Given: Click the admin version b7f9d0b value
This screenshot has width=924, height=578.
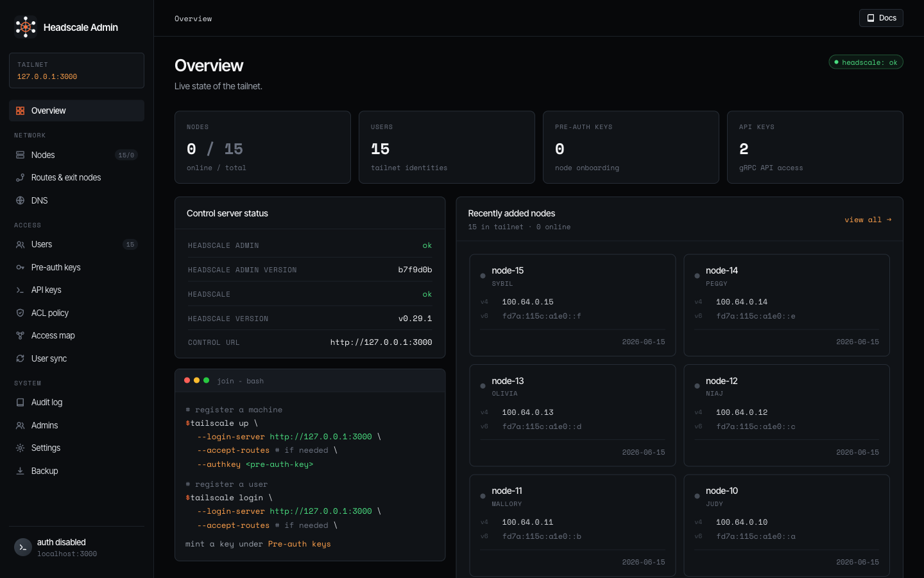Looking at the screenshot, I should [415, 270].
